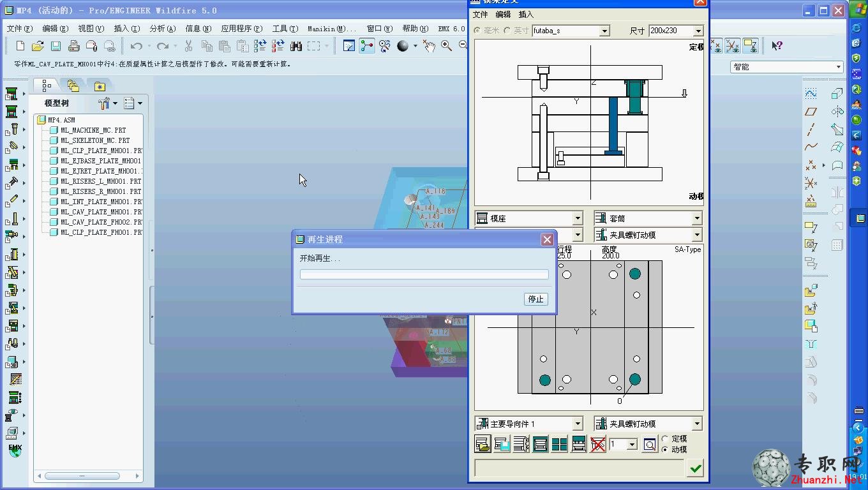Image resolution: width=868 pixels, height=490 pixels.
Task: Click the zoom in magnifier icon
Action: pyautogui.click(x=446, y=46)
